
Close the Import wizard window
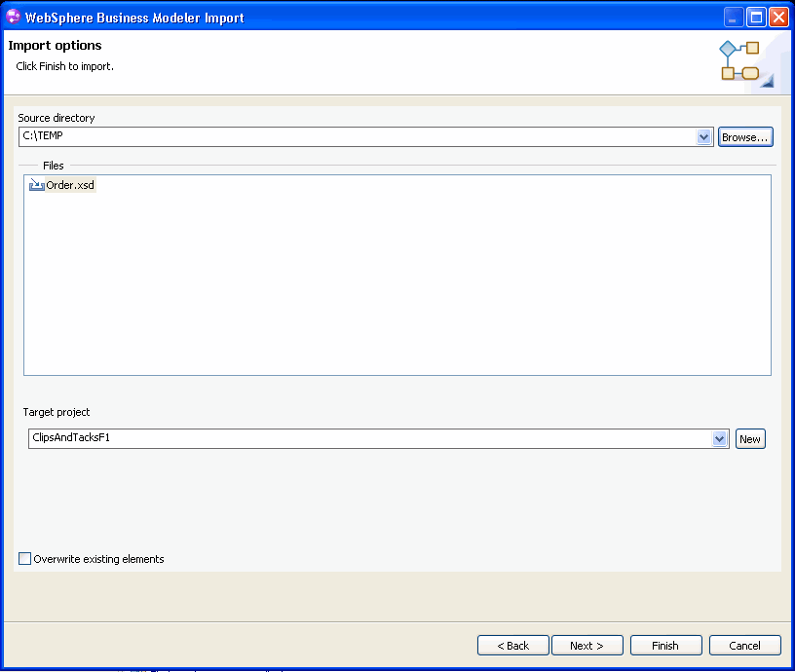click(x=778, y=18)
